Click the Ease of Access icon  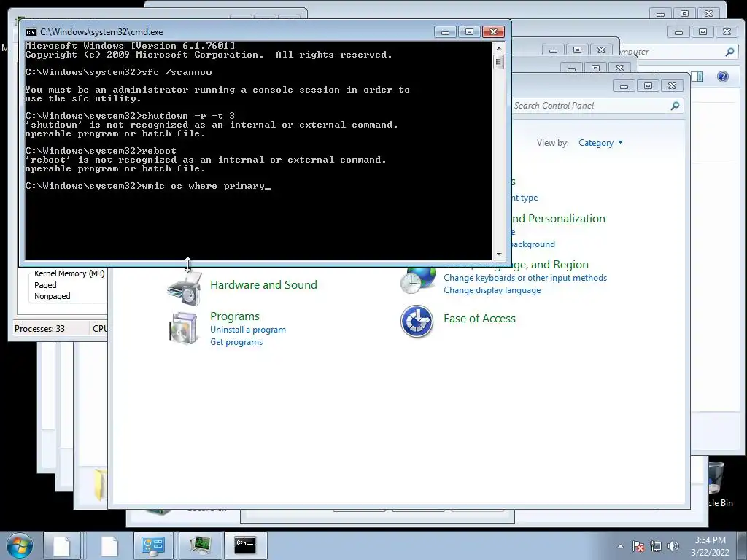click(x=417, y=322)
